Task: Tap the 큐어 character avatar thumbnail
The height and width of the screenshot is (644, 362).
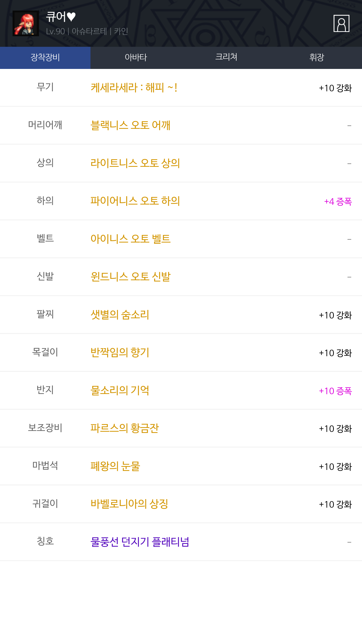Action: pos(26,23)
